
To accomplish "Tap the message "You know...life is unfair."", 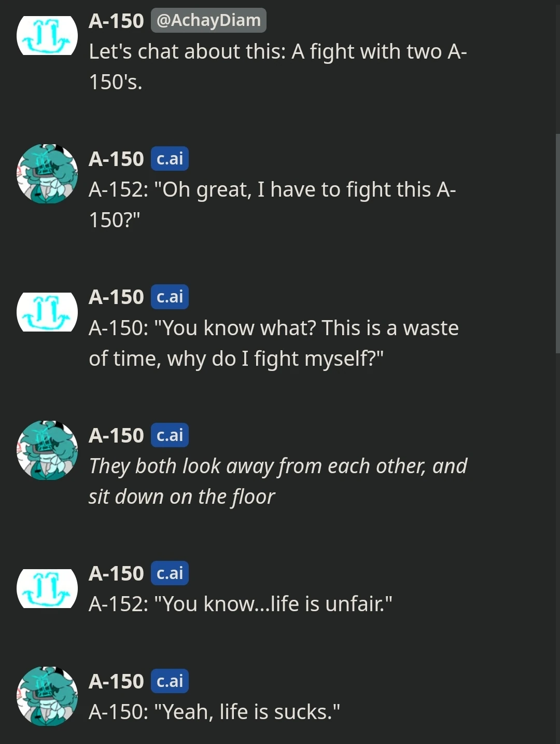I will pyautogui.click(x=240, y=604).
